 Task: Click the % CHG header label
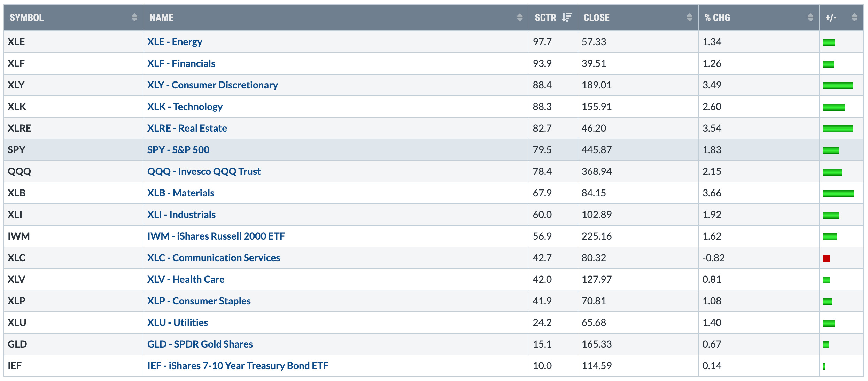point(717,17)
